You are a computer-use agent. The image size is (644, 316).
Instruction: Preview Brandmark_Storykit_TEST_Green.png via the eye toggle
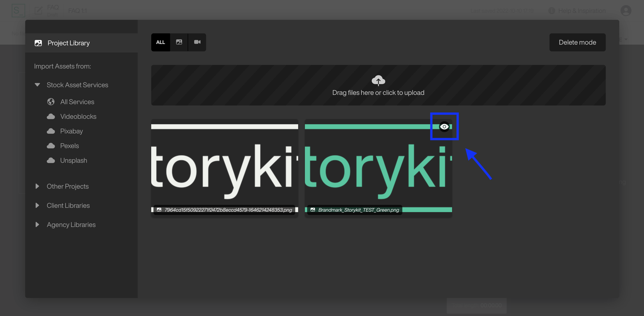(444, 126)
